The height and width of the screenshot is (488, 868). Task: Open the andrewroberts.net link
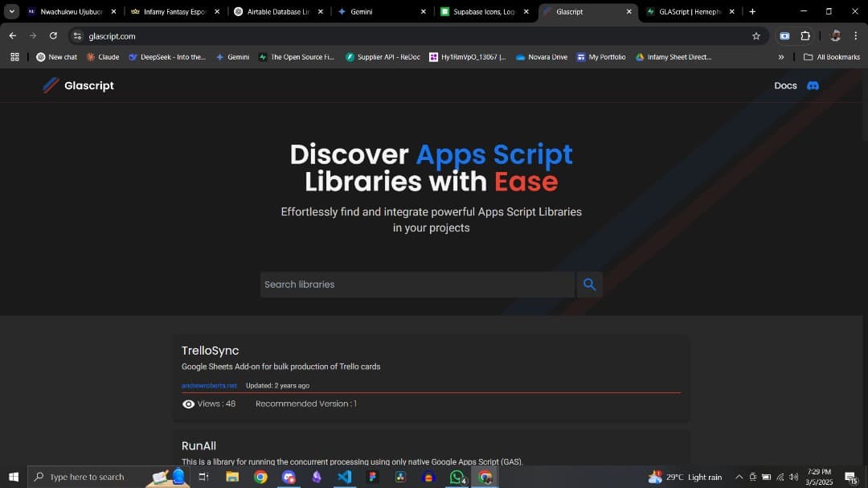[x=209, y=386]
